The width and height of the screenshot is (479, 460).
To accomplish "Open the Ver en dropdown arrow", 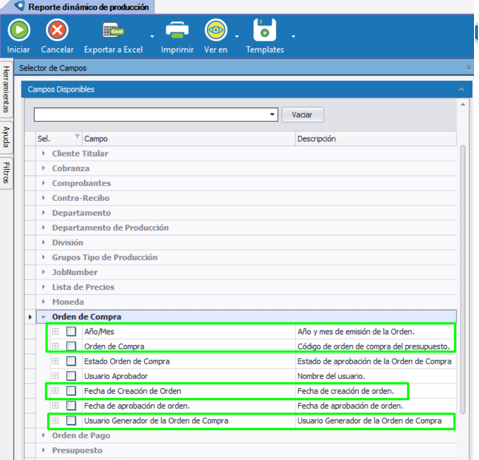I will [237, 36].
